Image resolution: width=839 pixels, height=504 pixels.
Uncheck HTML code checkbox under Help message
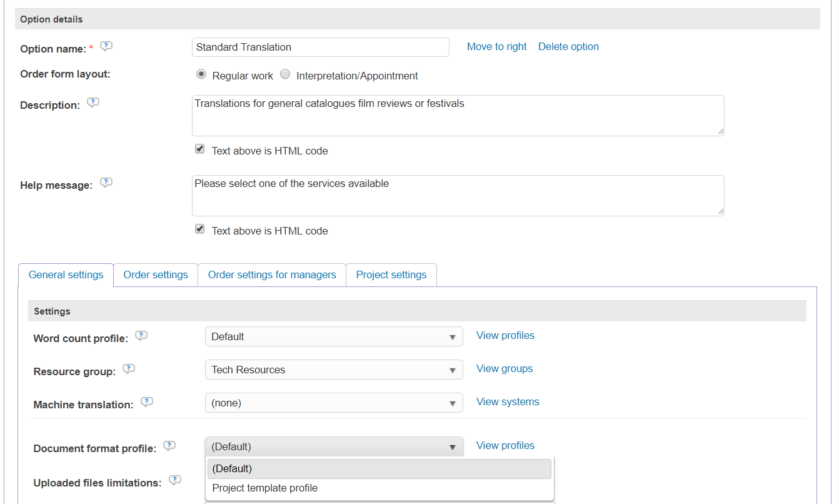pyautogui.click(x=200, y=229)
